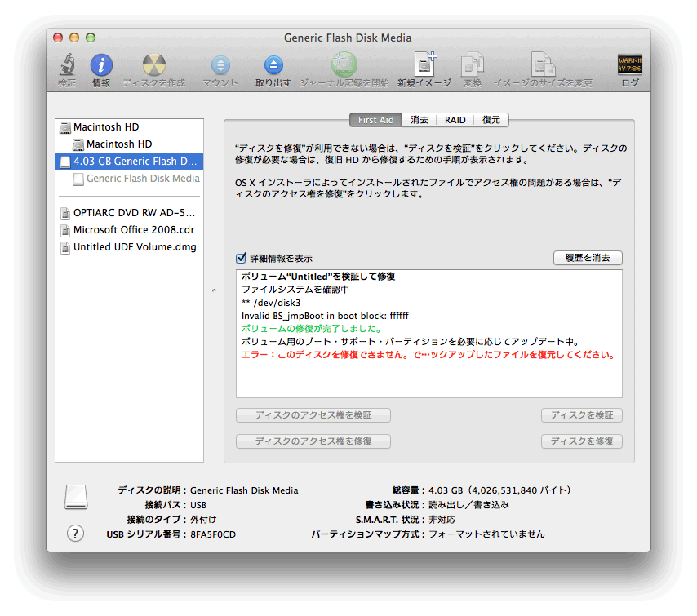Switch to the RAID tab
697x616 pixels.
pyautogui.click(x=455, y=120)
